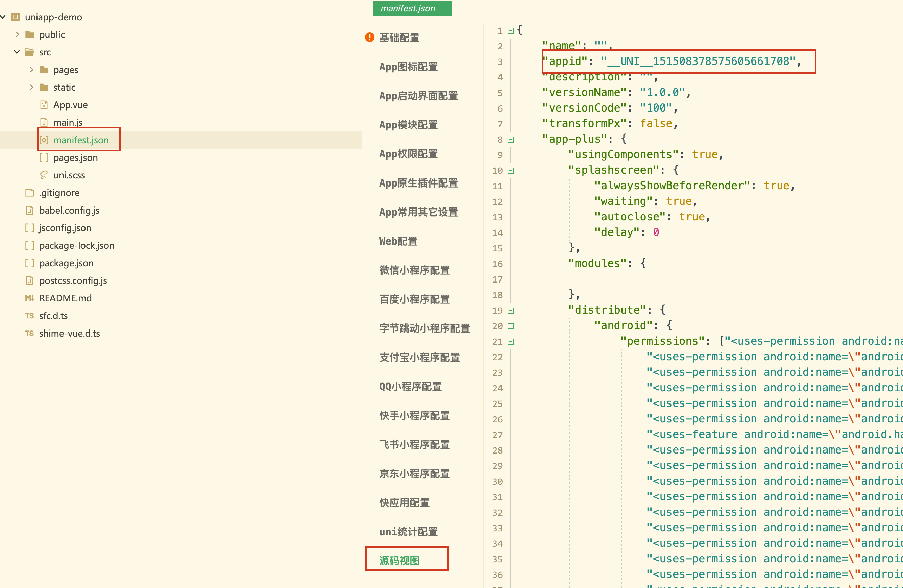Click the uni.scss stylesheet icon
903x588 pixels.
tap(44, 175)
